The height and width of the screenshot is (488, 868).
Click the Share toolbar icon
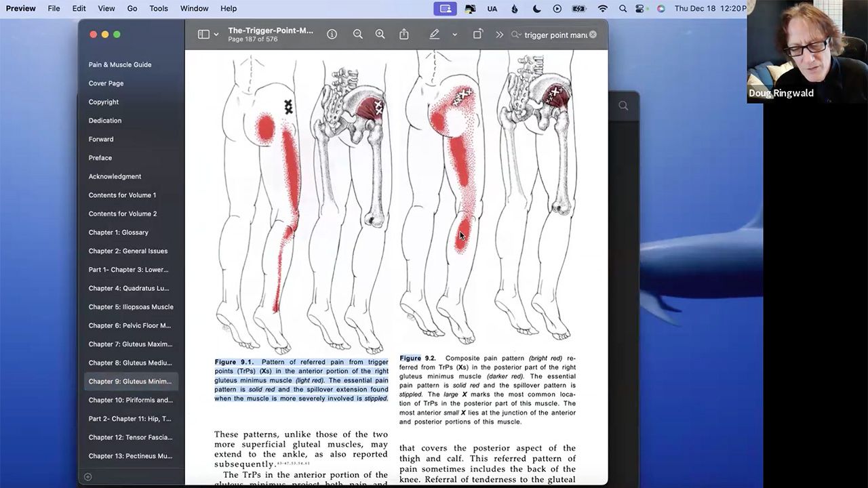click(x=404, y=34)
